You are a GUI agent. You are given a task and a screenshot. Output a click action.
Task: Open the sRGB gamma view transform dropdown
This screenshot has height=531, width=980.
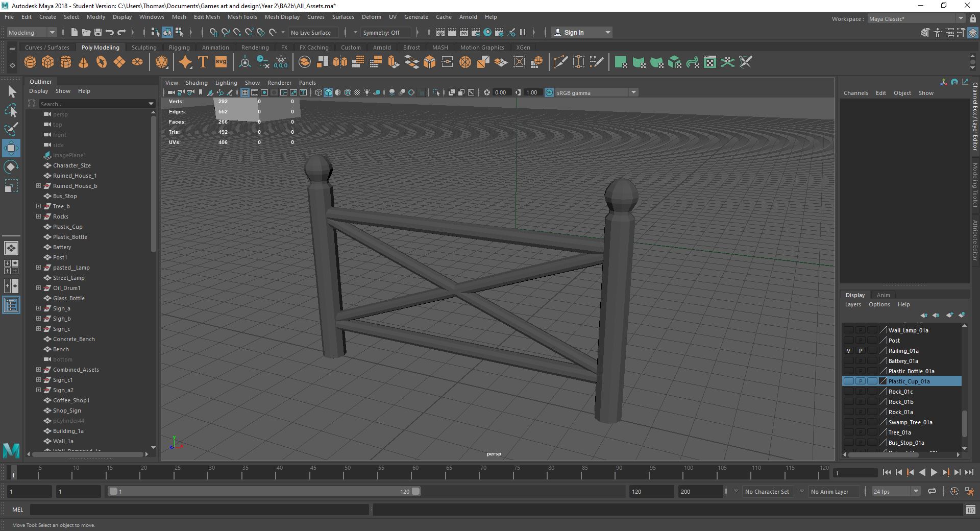pyautogui.click(x=596, y=92)
